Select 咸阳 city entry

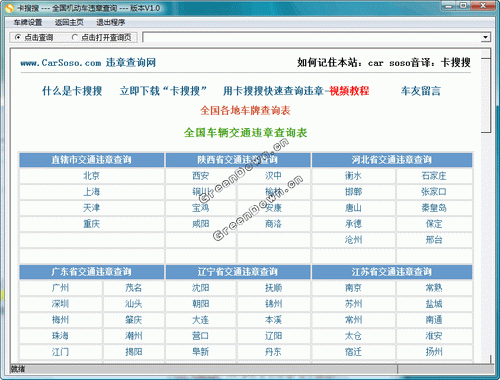[201, 224]
